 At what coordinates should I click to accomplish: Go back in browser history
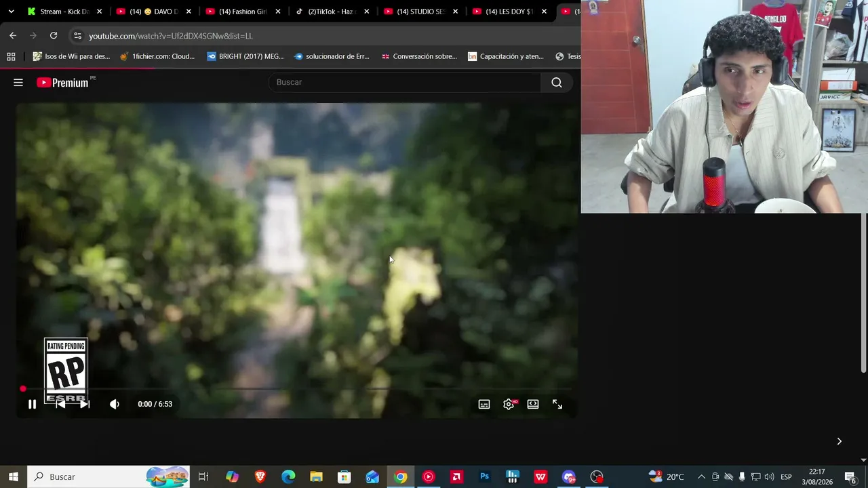click(x=13, y=35)
